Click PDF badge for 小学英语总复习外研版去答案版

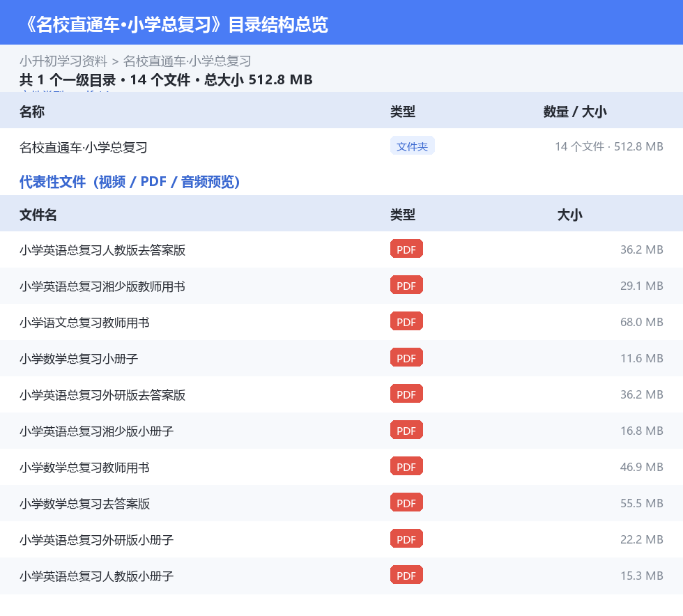pos(406,394)
